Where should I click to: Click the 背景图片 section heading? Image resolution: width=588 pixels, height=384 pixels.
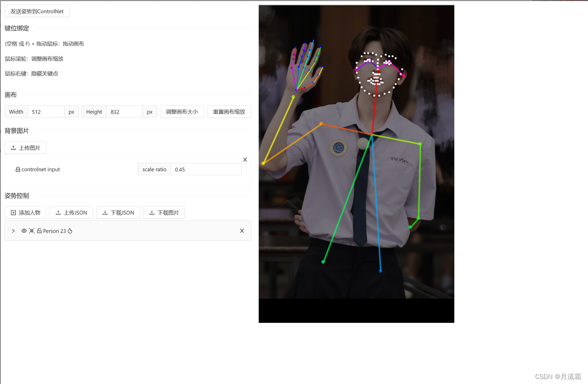[x=17, y=131]
